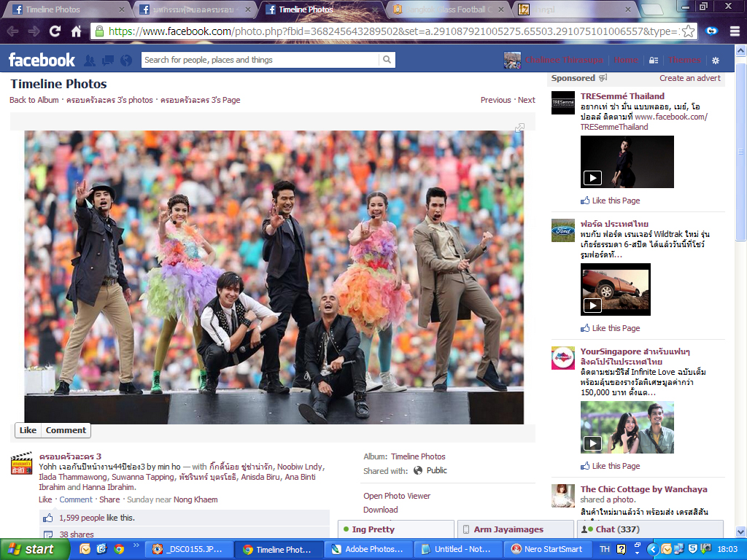Open ครอบครัวละคร 3's photos link
The height and width of the screenshot is (560, 747).
(x=109, y=100)
